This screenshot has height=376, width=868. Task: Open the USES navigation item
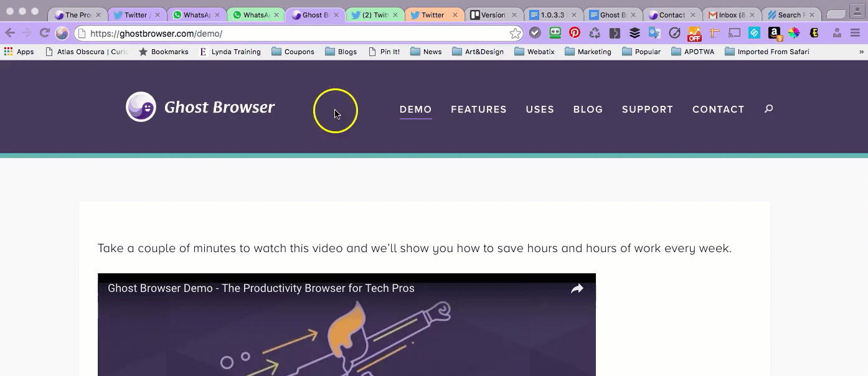(x=540, y=110)
